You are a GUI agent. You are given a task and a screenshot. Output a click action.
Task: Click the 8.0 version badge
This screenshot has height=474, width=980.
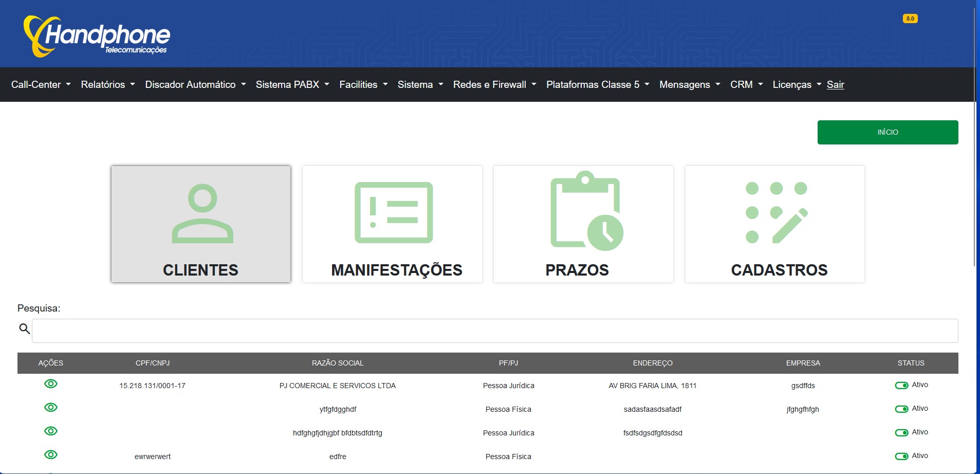910,18
